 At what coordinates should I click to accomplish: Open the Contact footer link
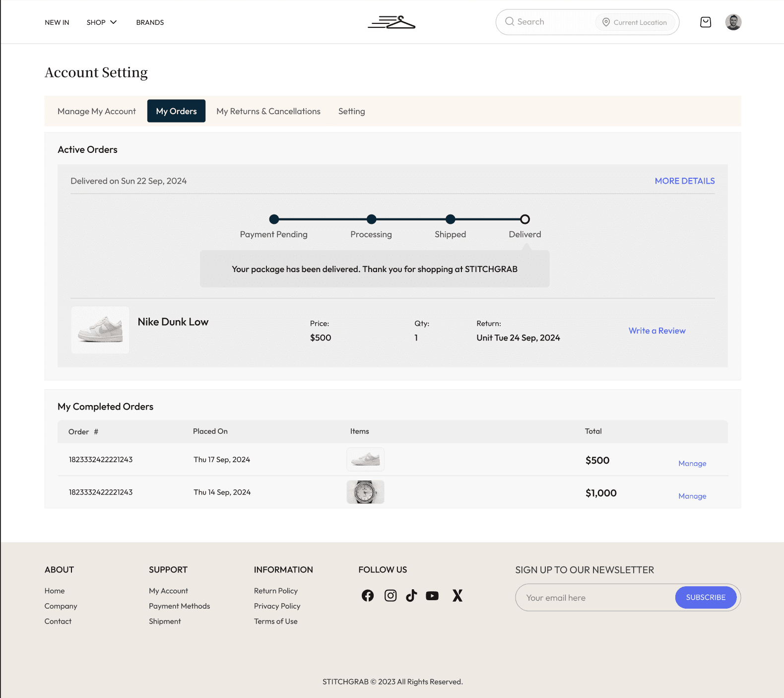pos(58,622)
